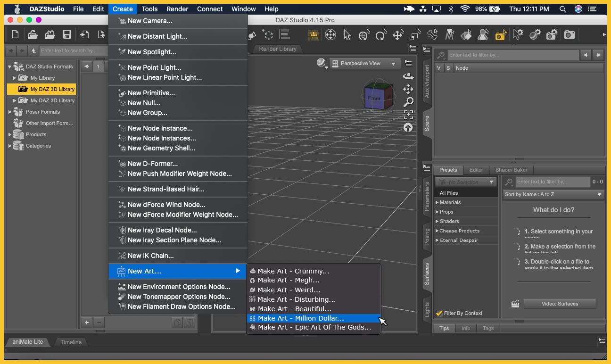The width and height of the screenshot is (611, 364).
Task: Select All Files in presets list
Action: point(466,193)
